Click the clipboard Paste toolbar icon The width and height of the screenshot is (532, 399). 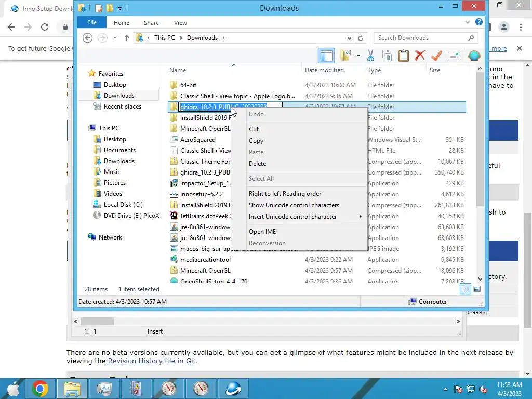403,55
